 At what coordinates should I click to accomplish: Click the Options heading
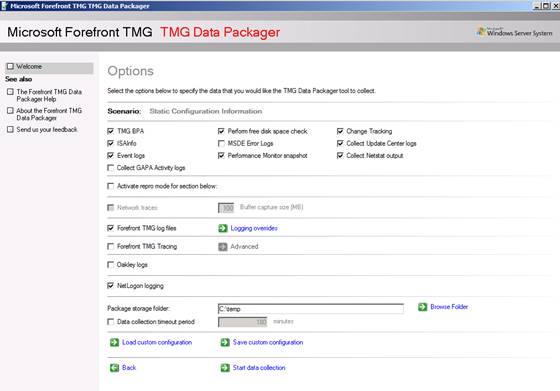[130, 71]
